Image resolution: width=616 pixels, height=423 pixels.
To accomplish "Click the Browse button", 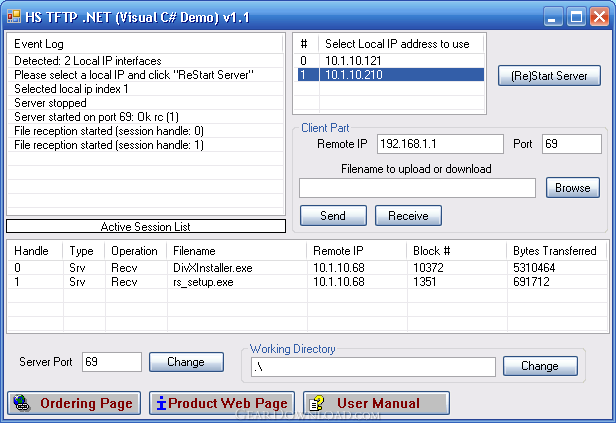I will pyautogui.click(x=572, y=188).
